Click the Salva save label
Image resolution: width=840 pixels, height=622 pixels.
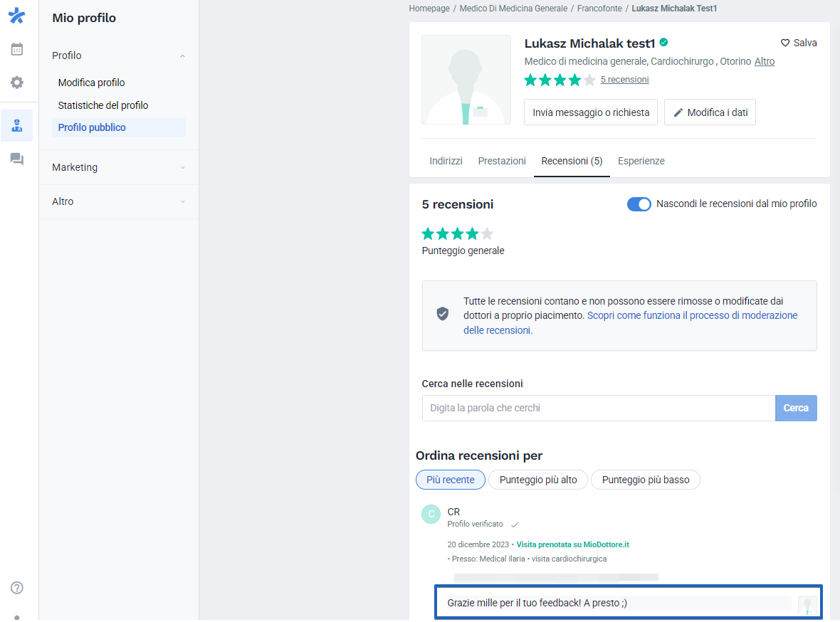coord(804,43)
